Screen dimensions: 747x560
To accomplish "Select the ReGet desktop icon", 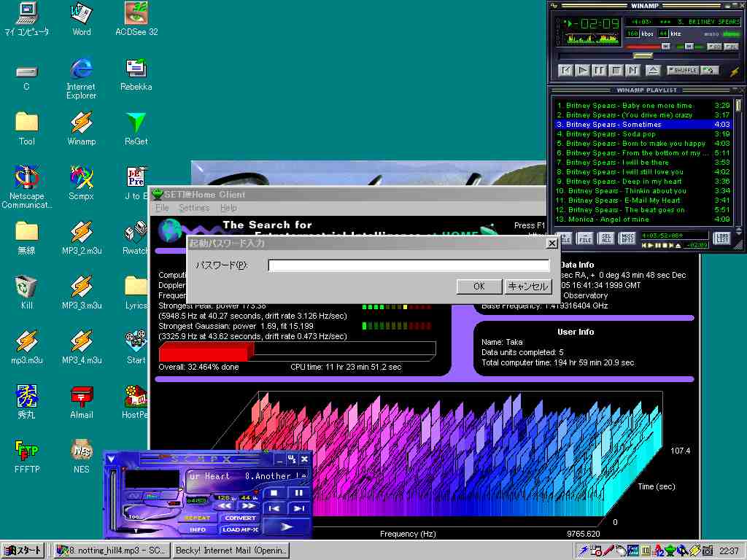I will 136,128.
